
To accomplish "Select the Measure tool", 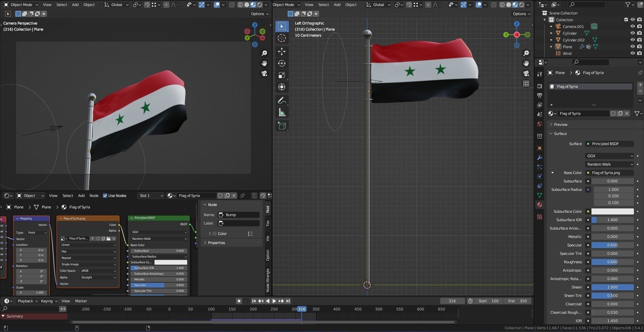I will pyautogui.click(x=282, y=112).
